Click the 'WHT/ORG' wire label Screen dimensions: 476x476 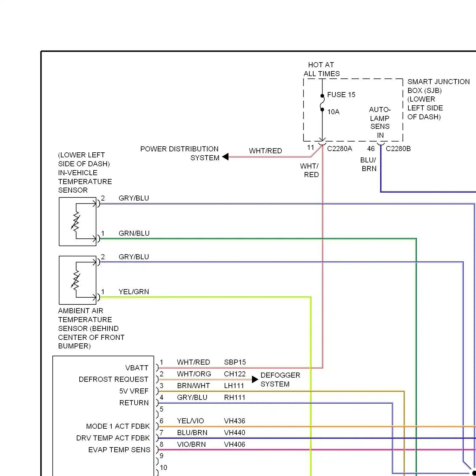coord(194,374)
